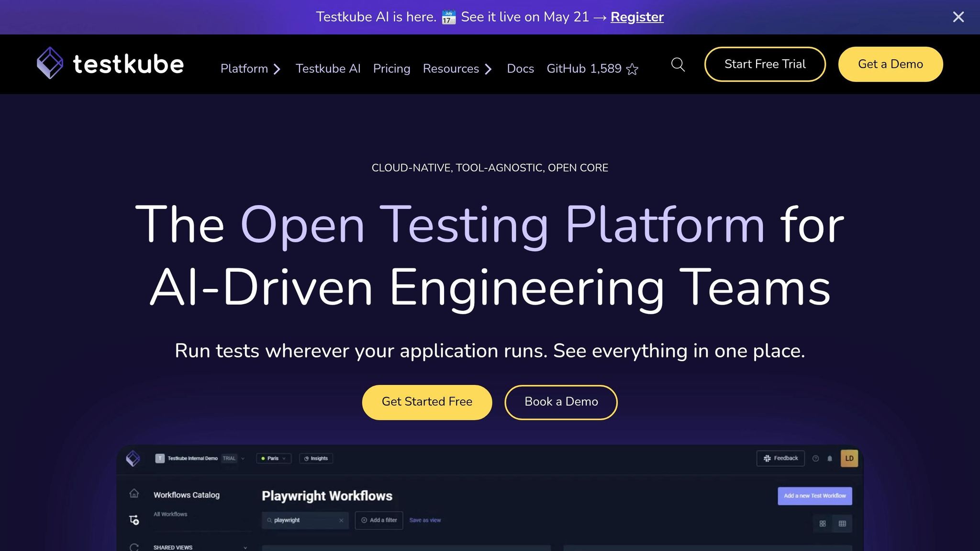This screenshot has height=551, width=980.
Task: Click the playwright search field
Action: pos(305,520)
